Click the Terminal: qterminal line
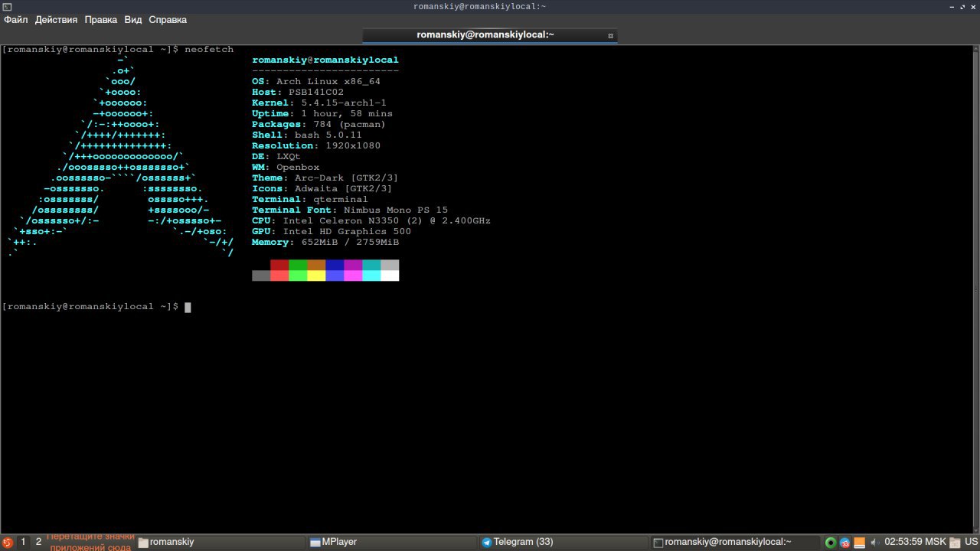The width and height of the screenshot is (980, 551). pyautogui.click(x=310, y=199)
